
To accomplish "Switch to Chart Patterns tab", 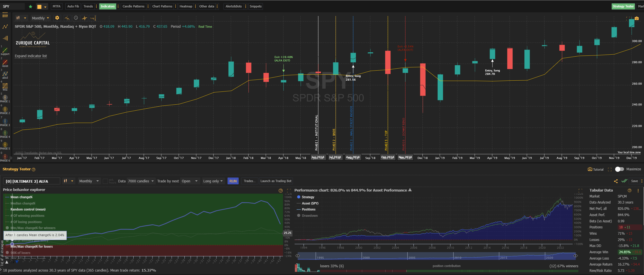I will pos(162,6).
